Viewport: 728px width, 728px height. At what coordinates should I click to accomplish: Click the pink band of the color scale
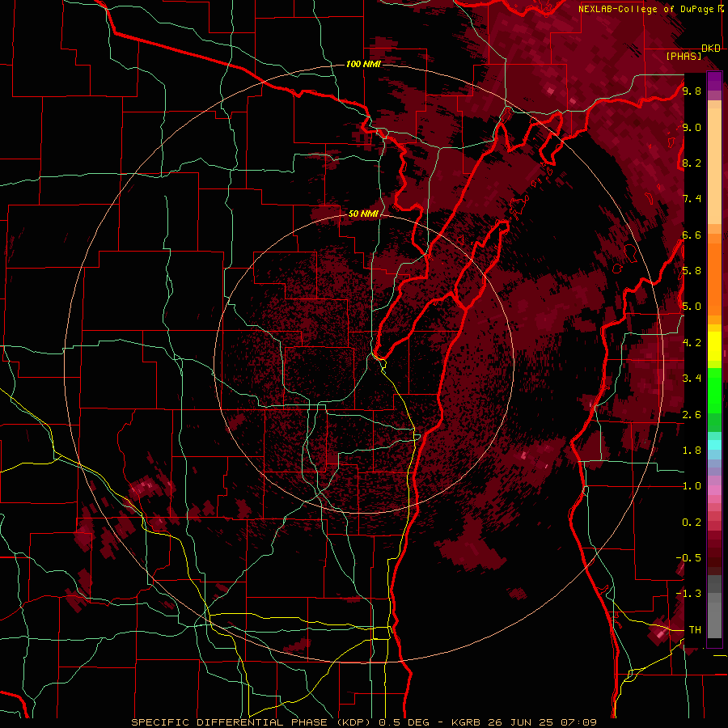[x=714, y=491]
